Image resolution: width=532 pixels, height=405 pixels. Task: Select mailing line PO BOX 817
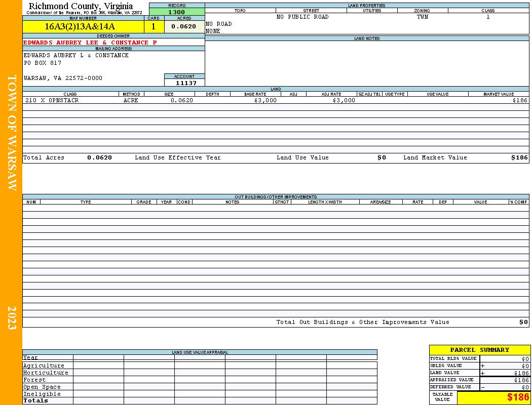point(43,63)
